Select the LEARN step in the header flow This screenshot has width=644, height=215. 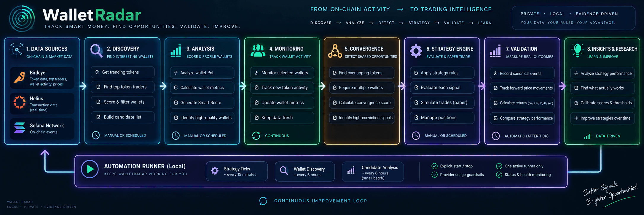[485, 23]
